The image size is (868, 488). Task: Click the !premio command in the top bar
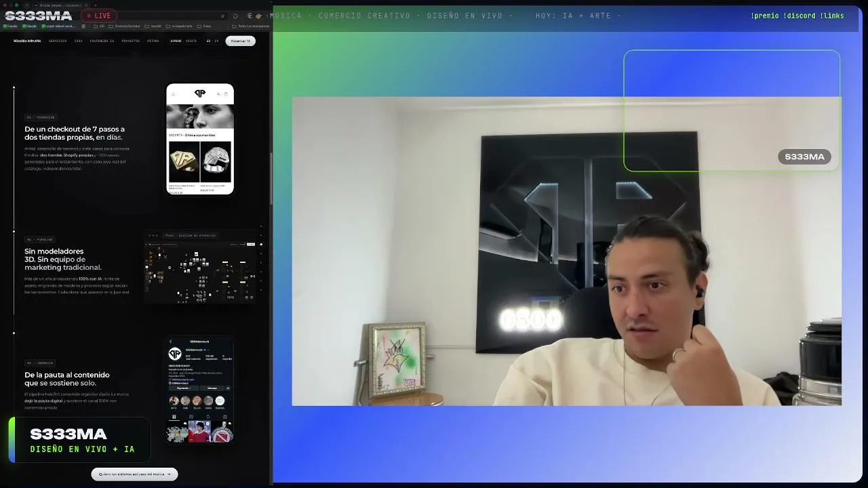[765, 16]
